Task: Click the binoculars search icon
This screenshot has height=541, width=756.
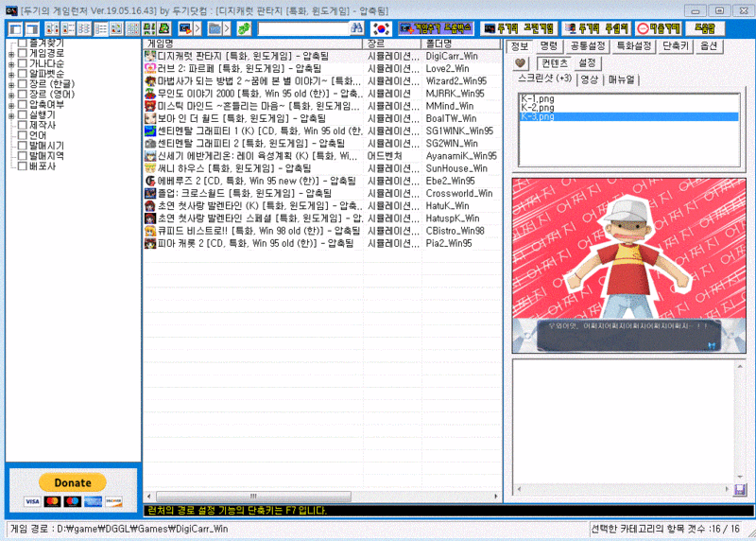Action: click(x=356, y=28)
